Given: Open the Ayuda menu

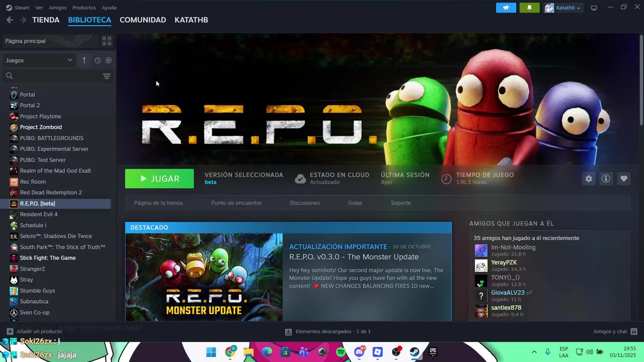Looking at the screenshot, I should (x=109, y=8).
